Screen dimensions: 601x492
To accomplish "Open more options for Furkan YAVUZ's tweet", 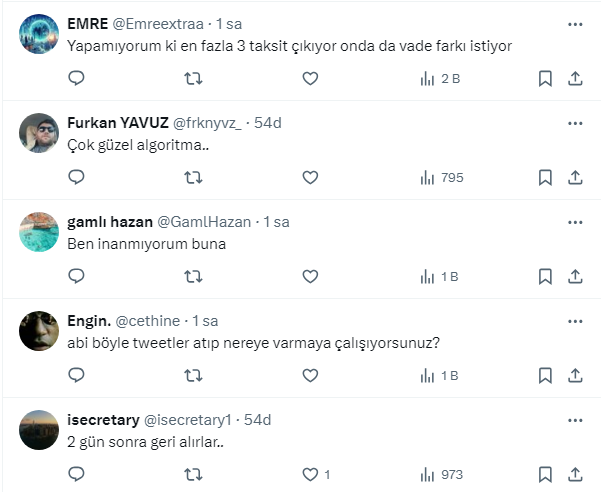I will click(x=575, y=122).
